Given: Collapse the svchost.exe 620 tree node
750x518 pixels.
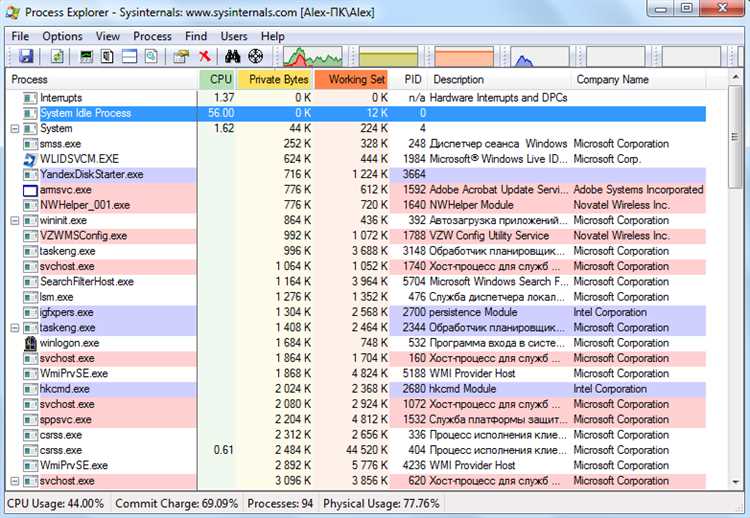Looking at the screenshot, I should [x=15, y=481].
